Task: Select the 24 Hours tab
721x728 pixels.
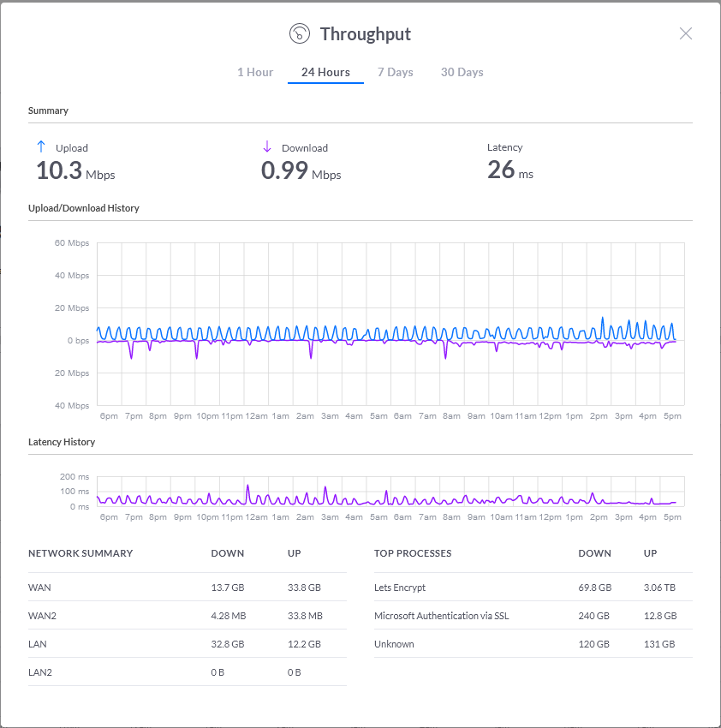Action: [325, 72]
